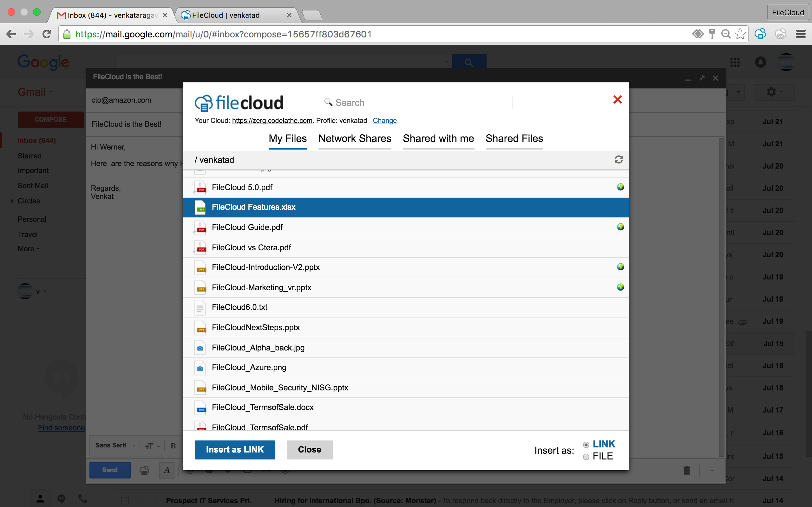Open Google notifications bell
This screenshot has width=812, height=507.
(760, 62)
